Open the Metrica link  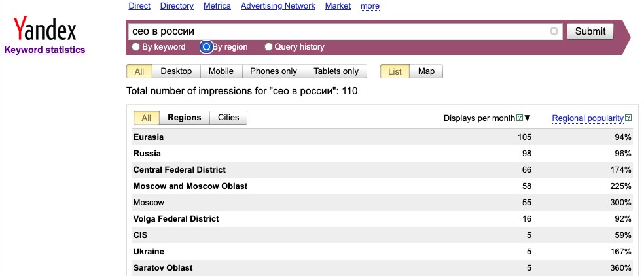[x=217, y=6]
